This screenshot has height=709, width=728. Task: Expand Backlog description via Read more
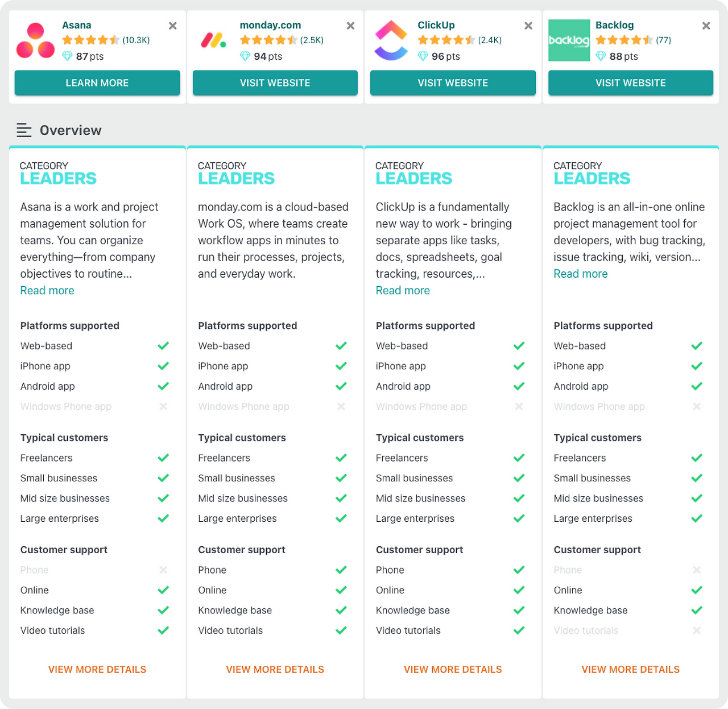tap(581, 274)
